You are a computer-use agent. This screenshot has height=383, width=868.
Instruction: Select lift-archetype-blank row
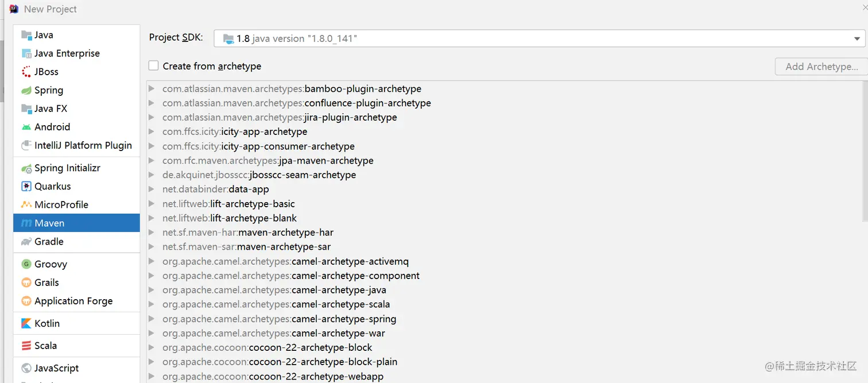504,218
